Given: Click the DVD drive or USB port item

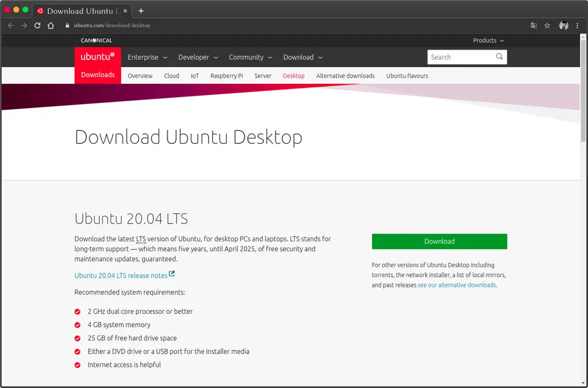Looking at the screenshot, I should click(168, 352).
